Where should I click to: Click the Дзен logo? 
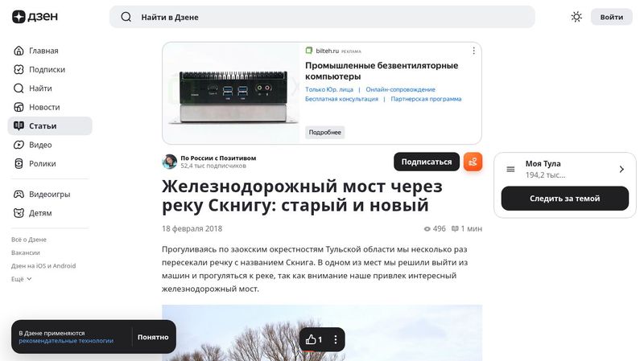click(35, 17)
